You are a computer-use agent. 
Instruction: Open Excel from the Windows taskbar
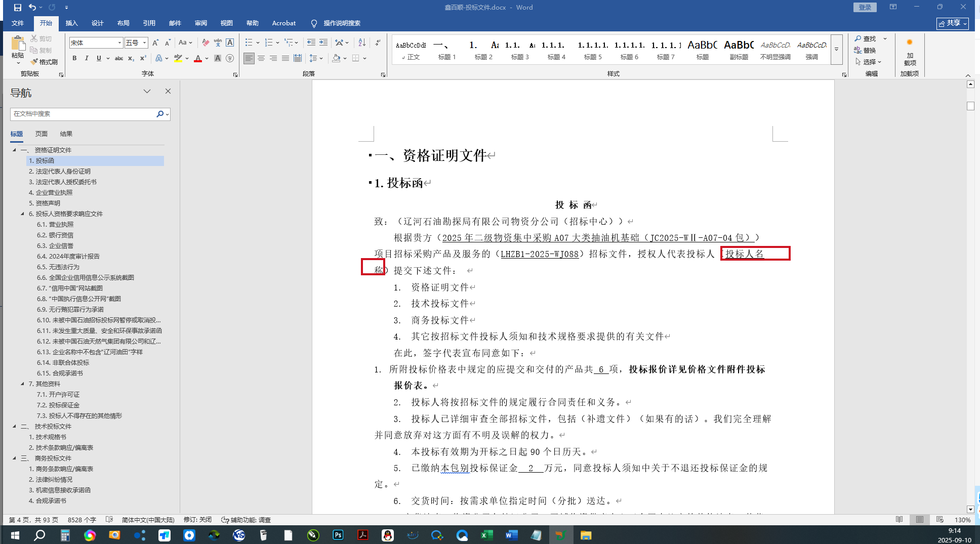click(x=486, y=535)
